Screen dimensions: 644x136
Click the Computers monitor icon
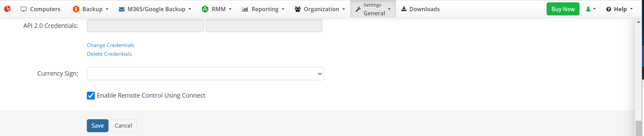pyautogui.click(x=24, y=9)
